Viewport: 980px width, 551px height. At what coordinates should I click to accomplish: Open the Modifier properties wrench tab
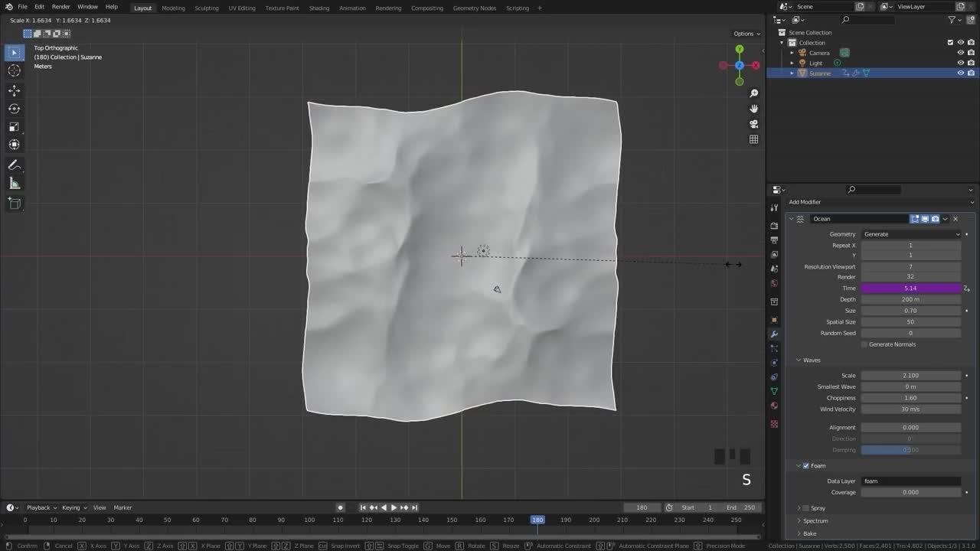coord(774,334)
